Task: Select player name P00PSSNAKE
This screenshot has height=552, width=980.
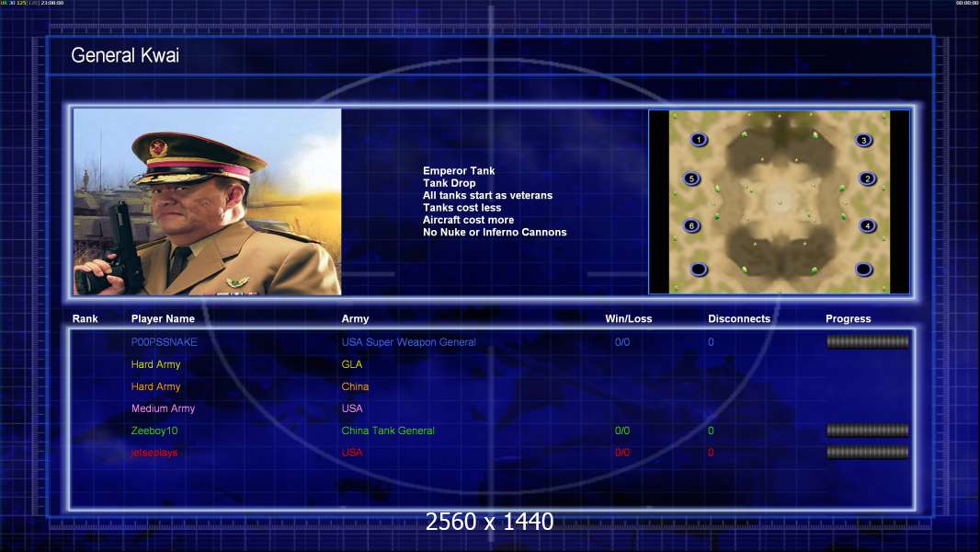Action: coord(164,342)
